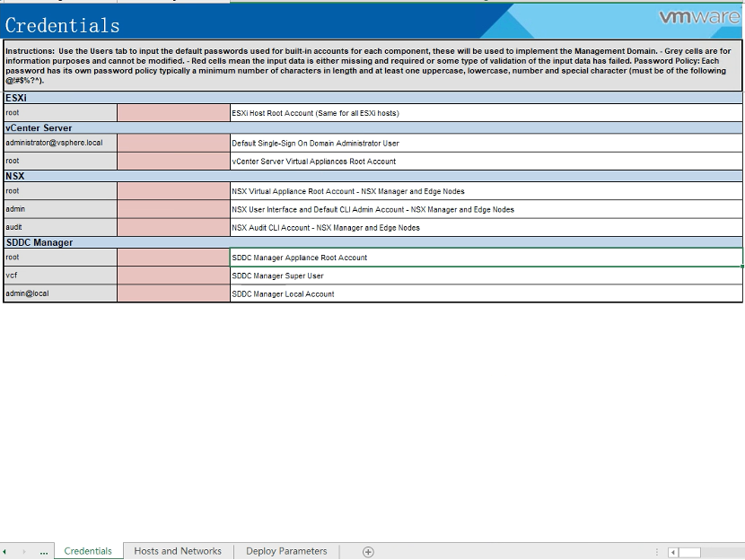Click the 'SDDC Manager' section header

pos(373,242)
